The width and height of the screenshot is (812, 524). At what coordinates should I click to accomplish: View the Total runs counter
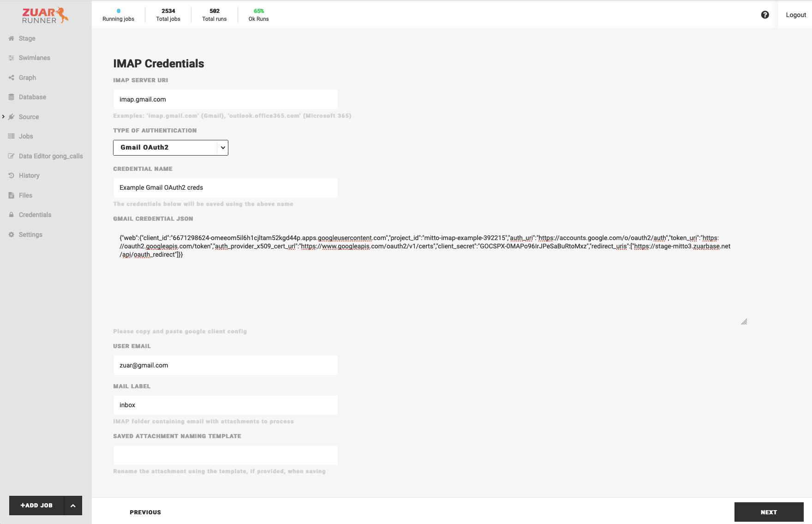pos(215,15)
